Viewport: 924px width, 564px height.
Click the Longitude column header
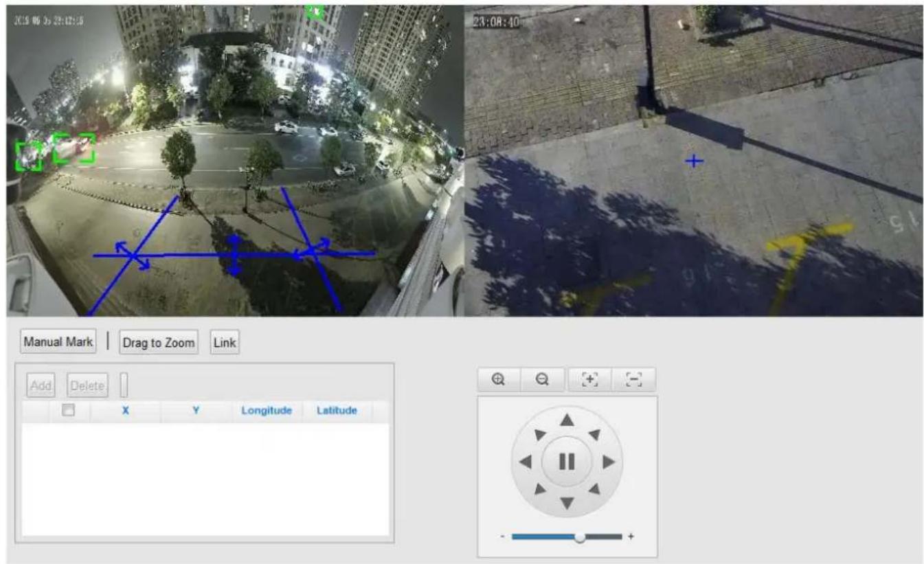point(267,411)
